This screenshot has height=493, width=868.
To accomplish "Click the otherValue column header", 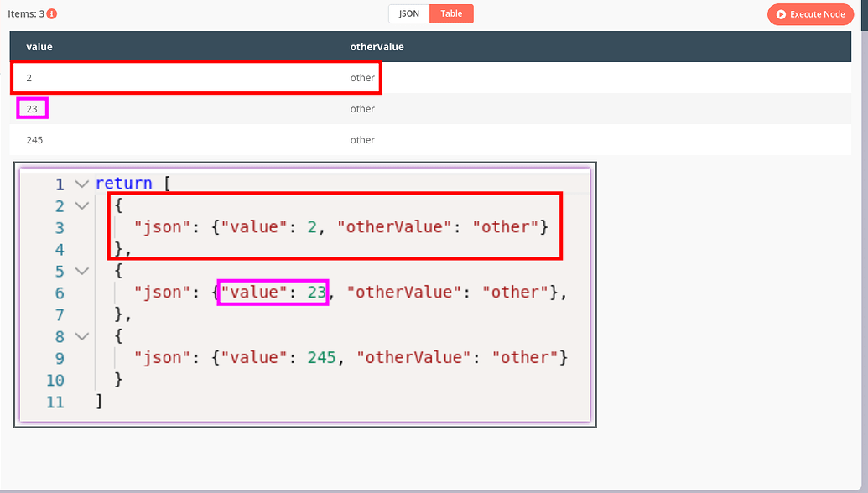I will click(x=377, y=46).
